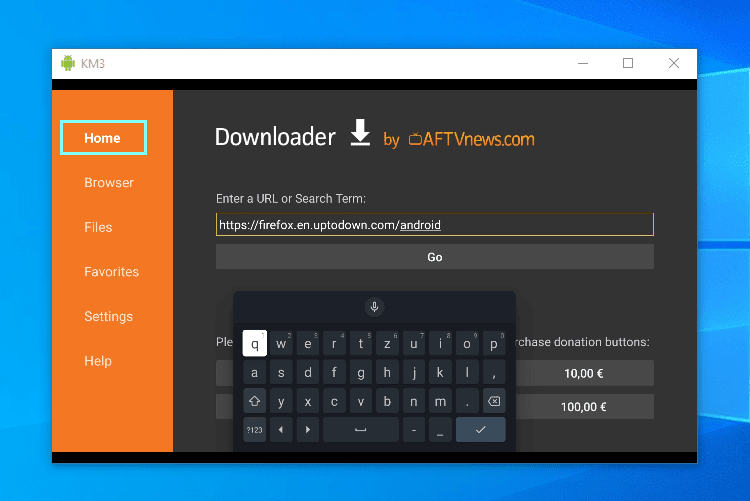
Task: Click the Go button
Action: pos(435,257)
